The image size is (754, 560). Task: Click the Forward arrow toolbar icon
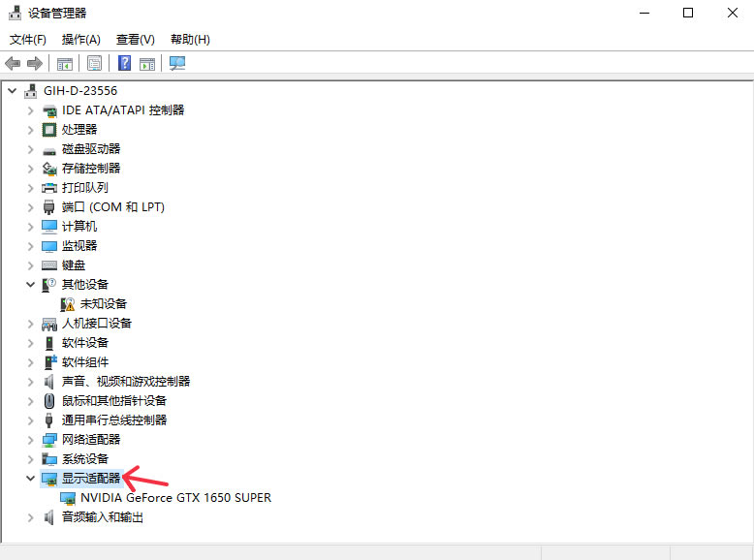[35, 63]
